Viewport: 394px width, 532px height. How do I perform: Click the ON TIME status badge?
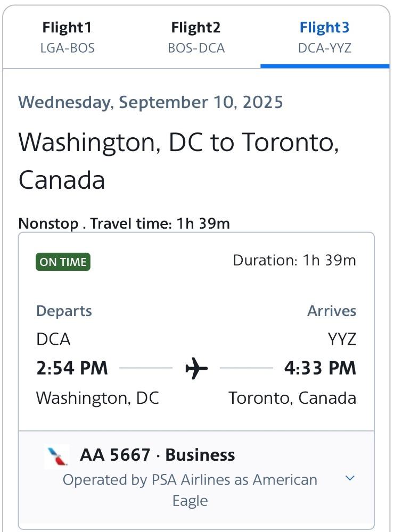click(63, 262)
